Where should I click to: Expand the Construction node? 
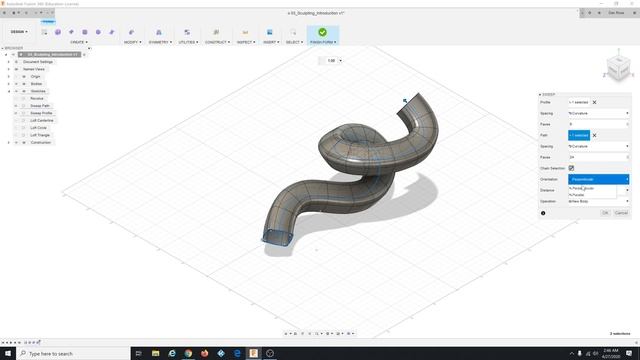tap(9, 142)
